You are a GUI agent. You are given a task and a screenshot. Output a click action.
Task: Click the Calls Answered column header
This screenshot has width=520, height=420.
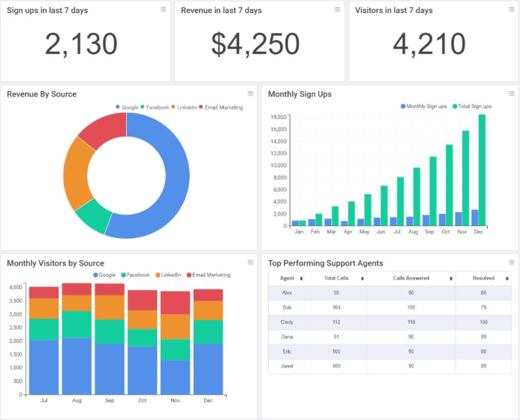coord(411,278)
